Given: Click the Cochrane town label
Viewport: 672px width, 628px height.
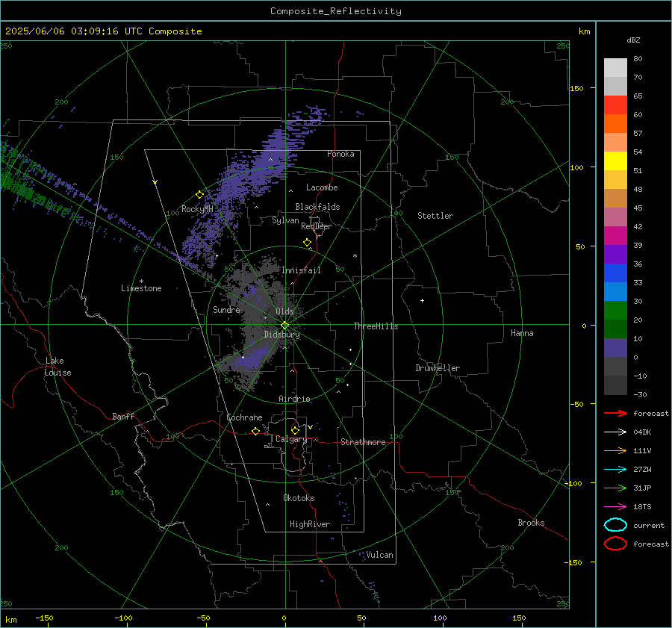Looking at the screenshot, I should coord(244,417).
